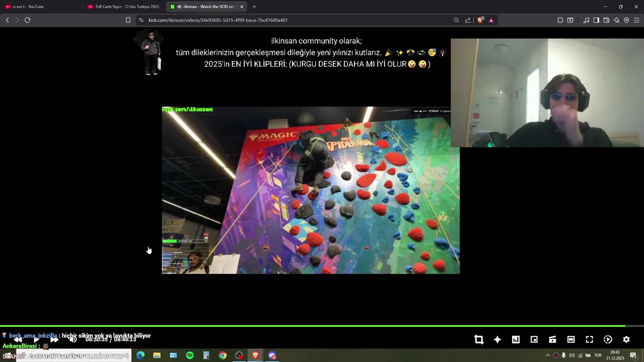Screen dimensions: 644x362
Task: Rewind the video with the double-left arrows
Action: (x=18, y=339)
